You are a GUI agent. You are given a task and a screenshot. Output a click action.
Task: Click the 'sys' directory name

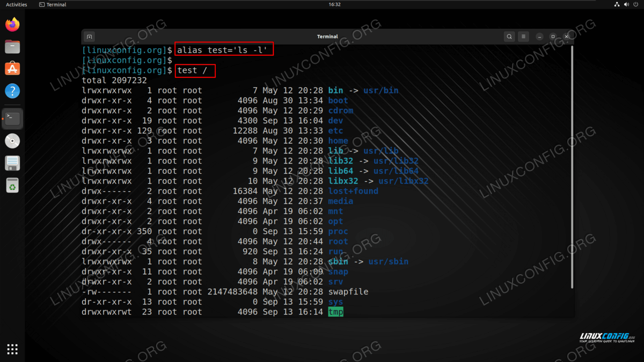point(335,302)
